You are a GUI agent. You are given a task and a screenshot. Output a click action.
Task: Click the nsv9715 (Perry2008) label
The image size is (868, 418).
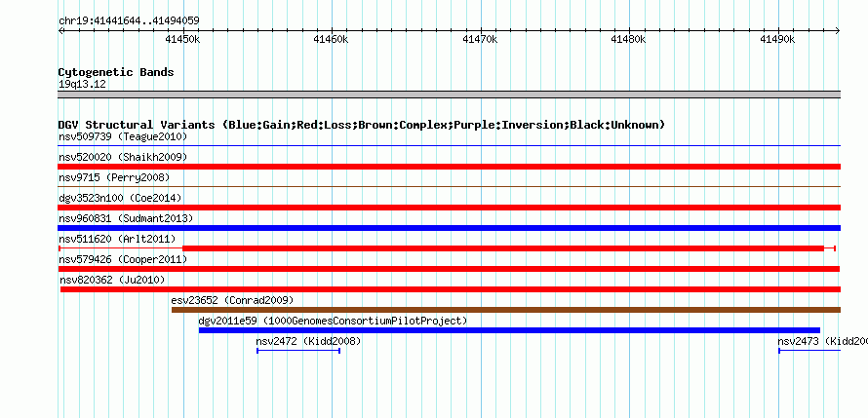pyautogui.click(x=114, y=177)
